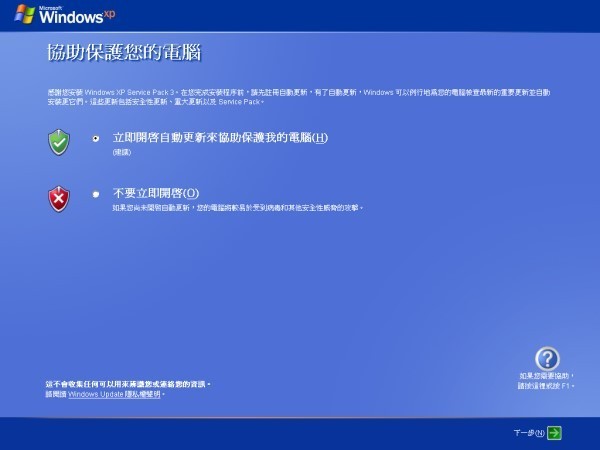Click the warning text under 不要立即開啟
This screenshot has height=450, width=600.
238,208
